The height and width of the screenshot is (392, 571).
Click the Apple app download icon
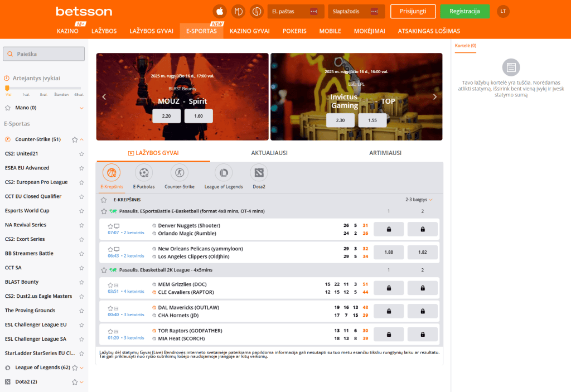click(220, 11)
